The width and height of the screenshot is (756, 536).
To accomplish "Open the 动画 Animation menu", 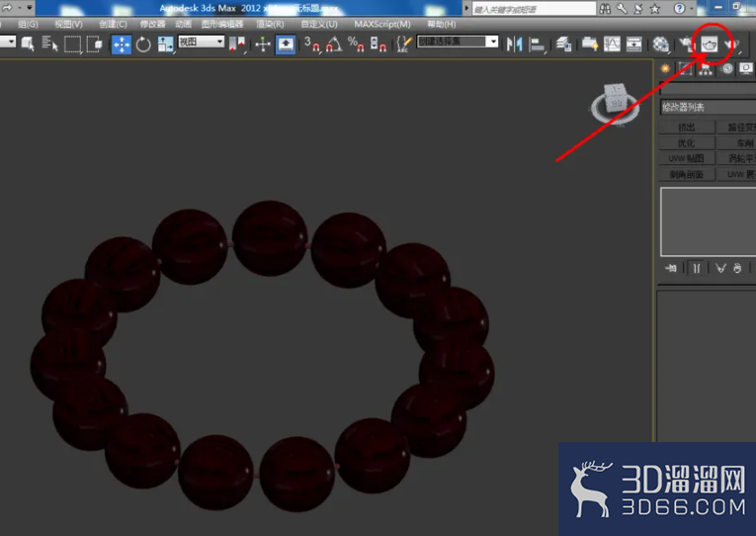I will [183, 24].
